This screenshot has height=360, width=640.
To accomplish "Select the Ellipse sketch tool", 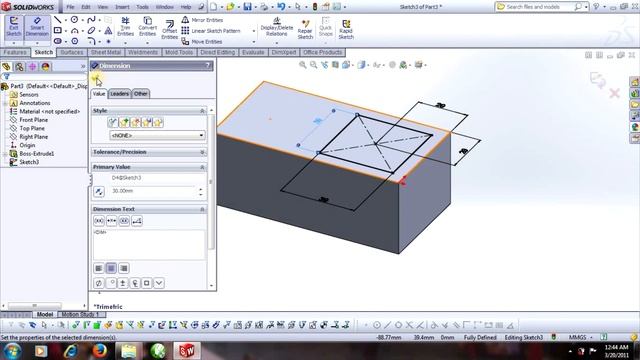I will click(x=91, y=31).
